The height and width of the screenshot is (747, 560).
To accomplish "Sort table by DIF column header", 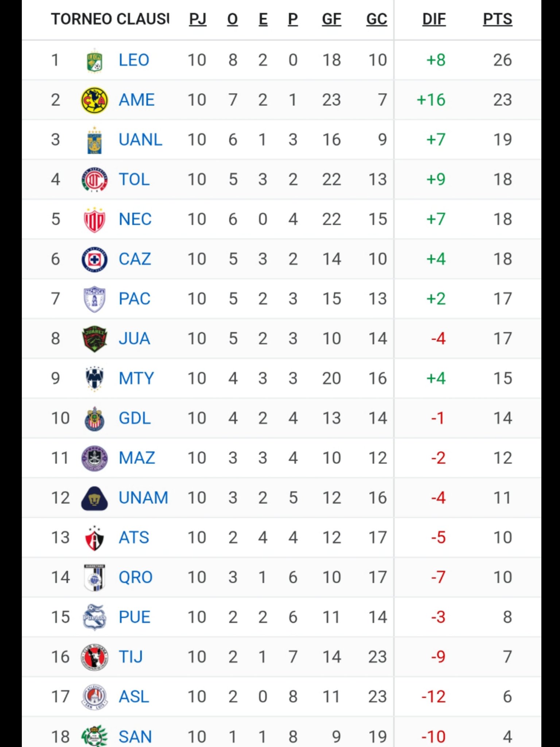I will click(x=433, y=19).
